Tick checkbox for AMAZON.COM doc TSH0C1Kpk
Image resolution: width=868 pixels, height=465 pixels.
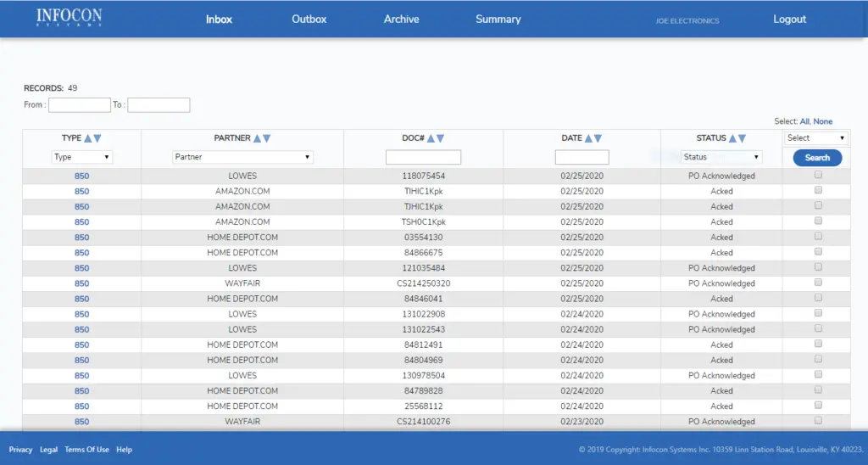tap(818, 221)
